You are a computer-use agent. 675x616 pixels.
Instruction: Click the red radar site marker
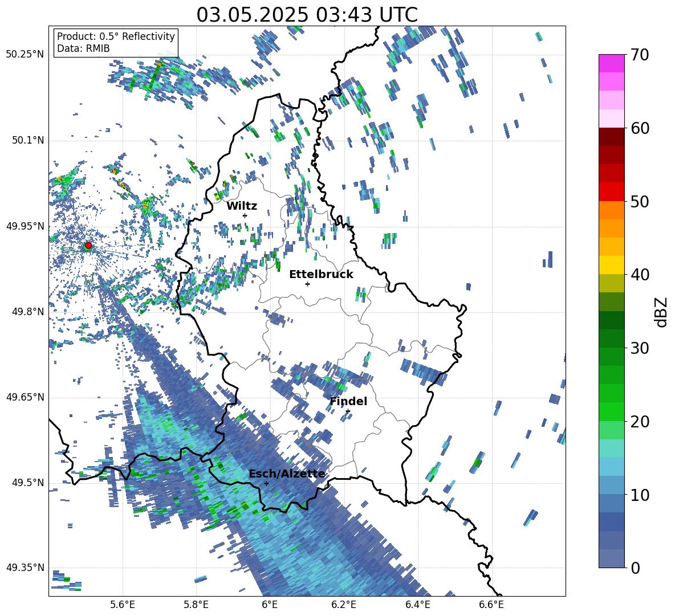[x=88, y=245]
